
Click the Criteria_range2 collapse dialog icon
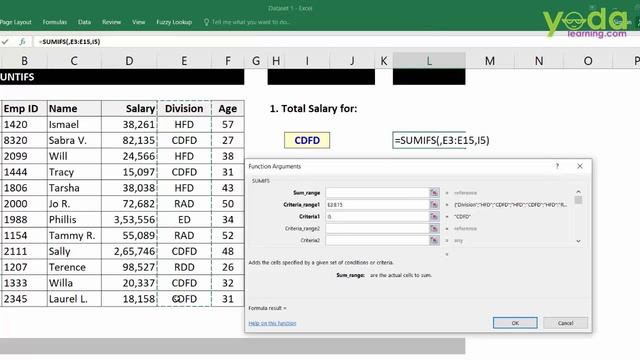(434, 229)
